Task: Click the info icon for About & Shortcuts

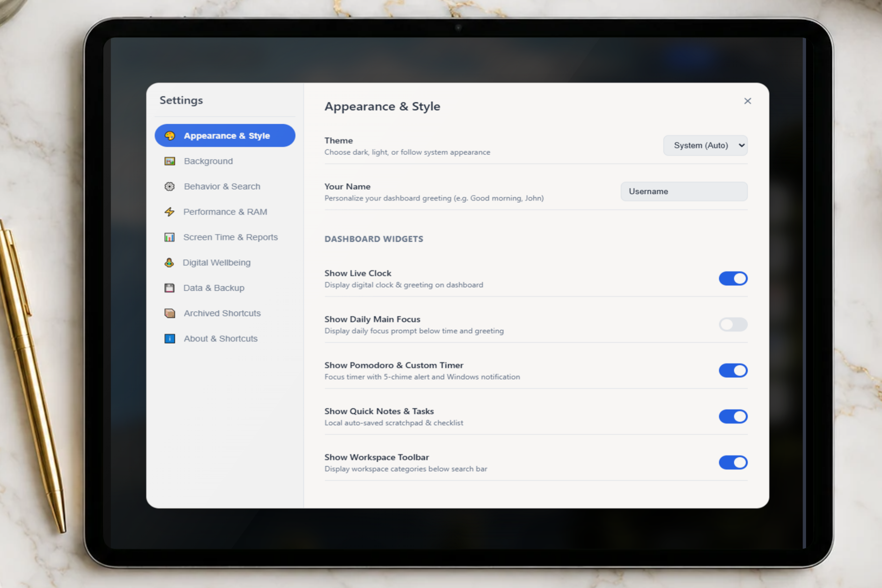Action: click(x=170, y=338)
